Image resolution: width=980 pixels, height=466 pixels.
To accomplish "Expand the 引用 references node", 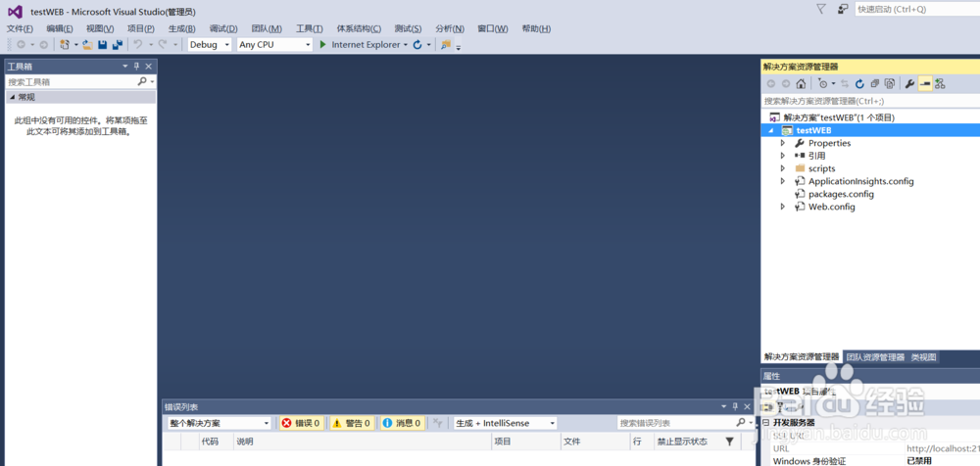I will (x=782, y=156).
